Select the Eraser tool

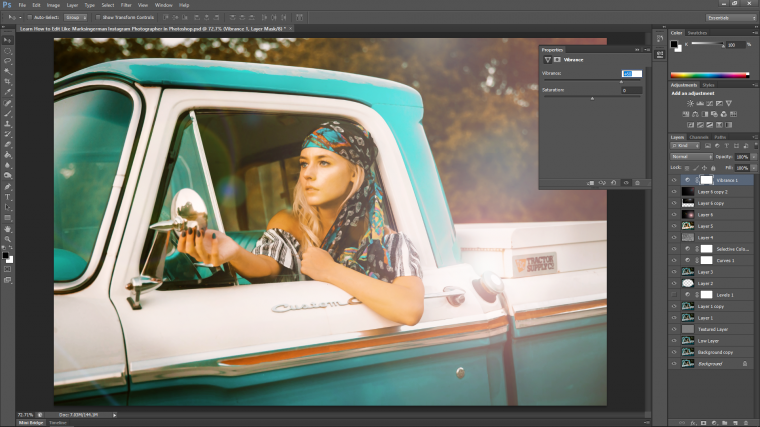pos(7,144)
